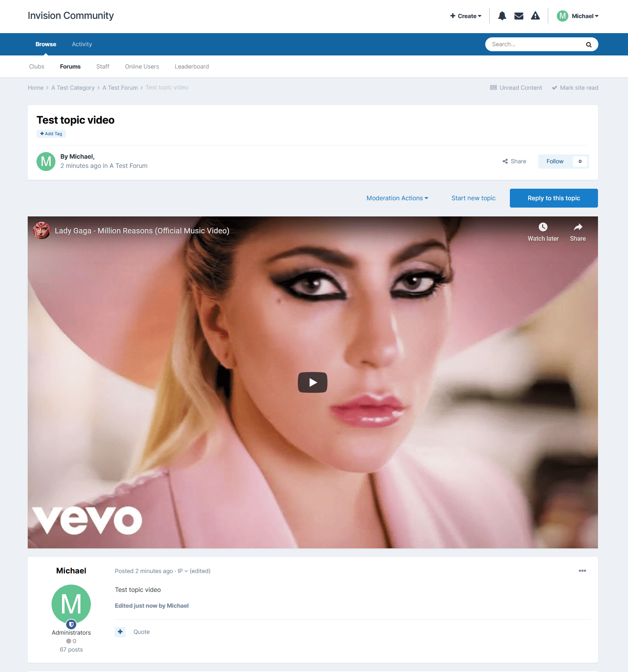The width and height of the screenshot is (628, 672).
Task: Open the Michael user menu dropdown
Action: 585,16
